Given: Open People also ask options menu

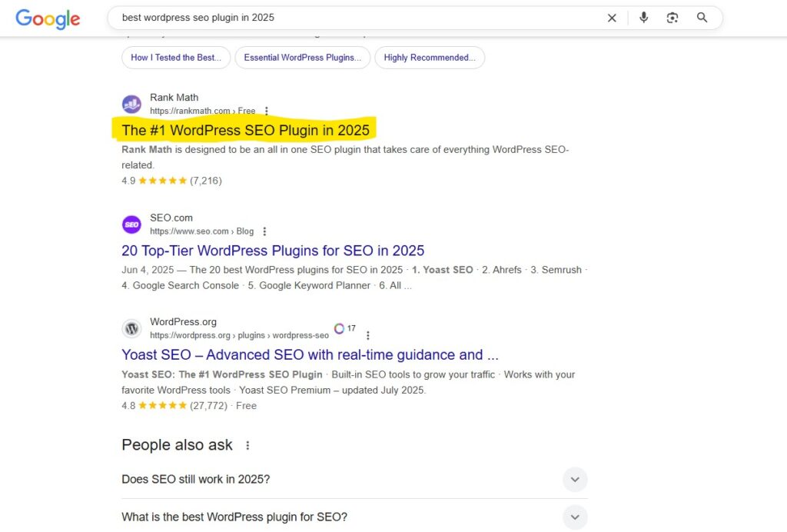Looking at the screenshot, I should tap(247, 445).
